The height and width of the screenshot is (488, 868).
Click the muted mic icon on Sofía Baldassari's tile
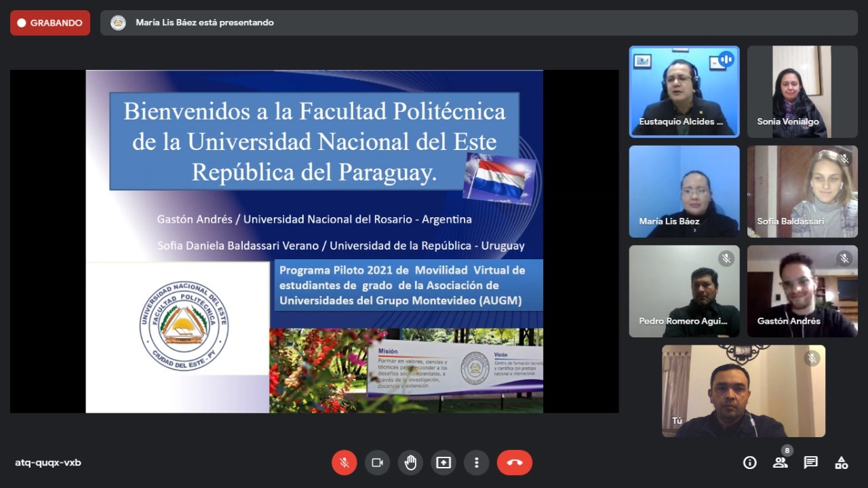point(844,159)
